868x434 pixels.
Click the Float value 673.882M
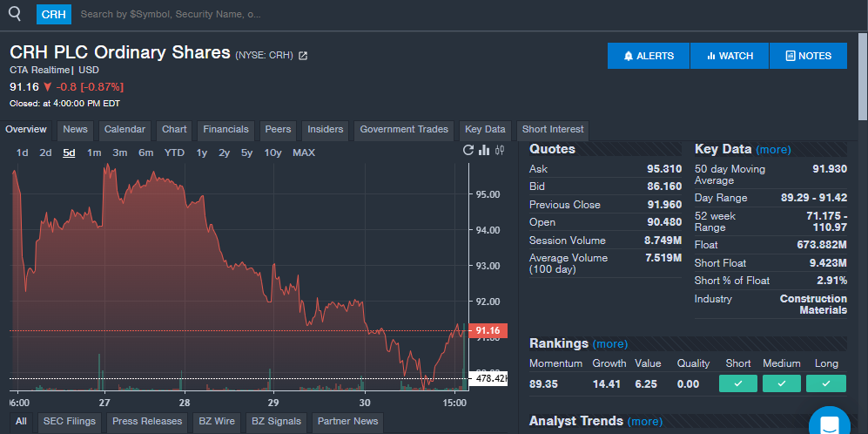tap(822, 245)
